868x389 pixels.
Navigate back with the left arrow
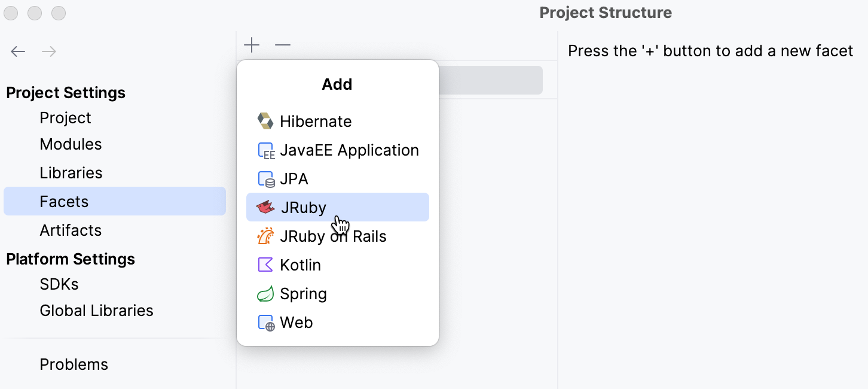coord(18,51)
